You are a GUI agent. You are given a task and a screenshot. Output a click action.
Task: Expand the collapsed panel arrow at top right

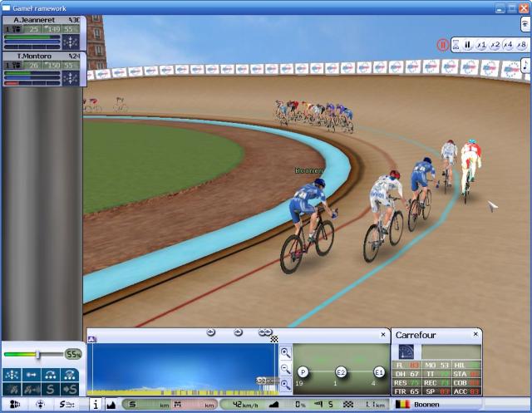[x=525, y=25]
